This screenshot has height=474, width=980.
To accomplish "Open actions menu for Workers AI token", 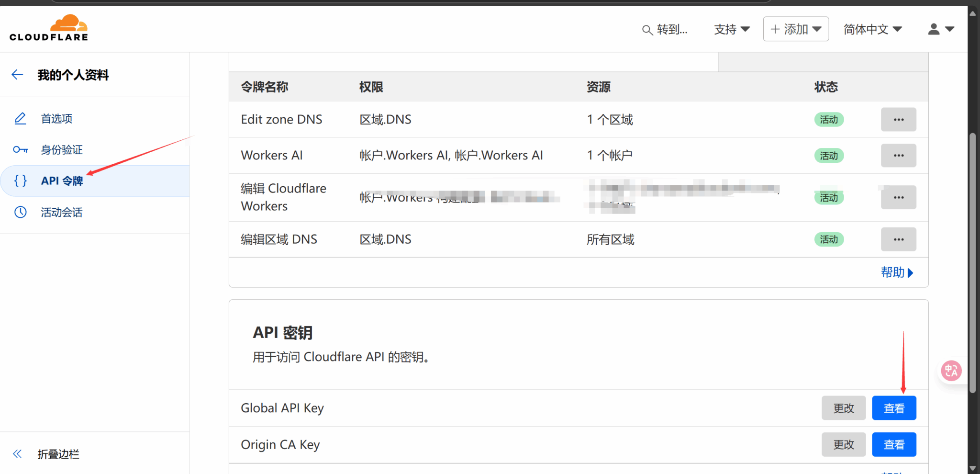I will coord(899,156).
